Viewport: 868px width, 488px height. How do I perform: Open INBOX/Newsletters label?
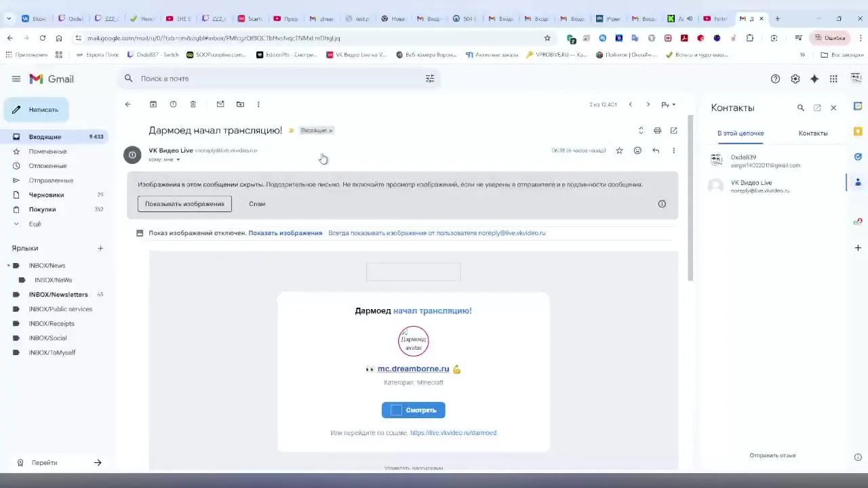[58, 295]
